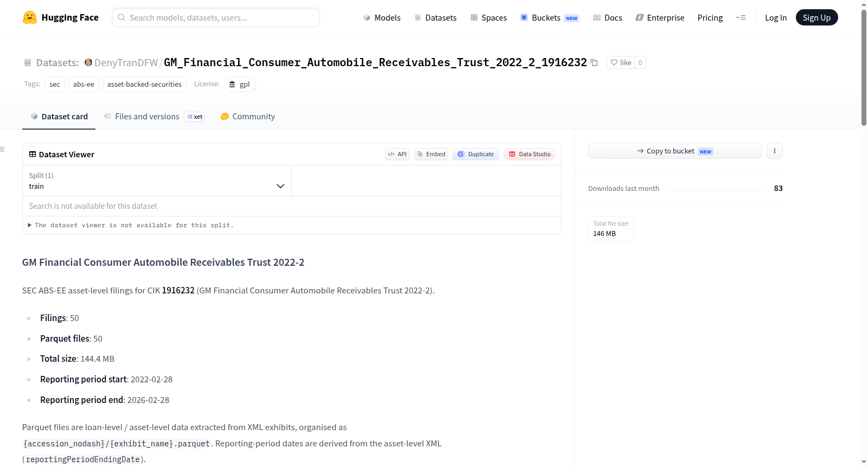Image resolution: width=868 pixels, height=467 pixels.
Task: Click 'Reporting period end: 2026-02-28'
Action: pos(105,400)
